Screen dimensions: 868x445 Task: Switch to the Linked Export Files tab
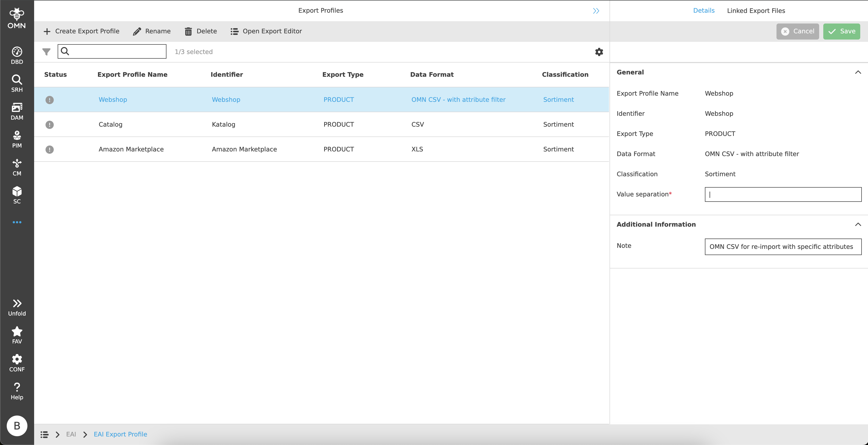(x=757, y=10)
